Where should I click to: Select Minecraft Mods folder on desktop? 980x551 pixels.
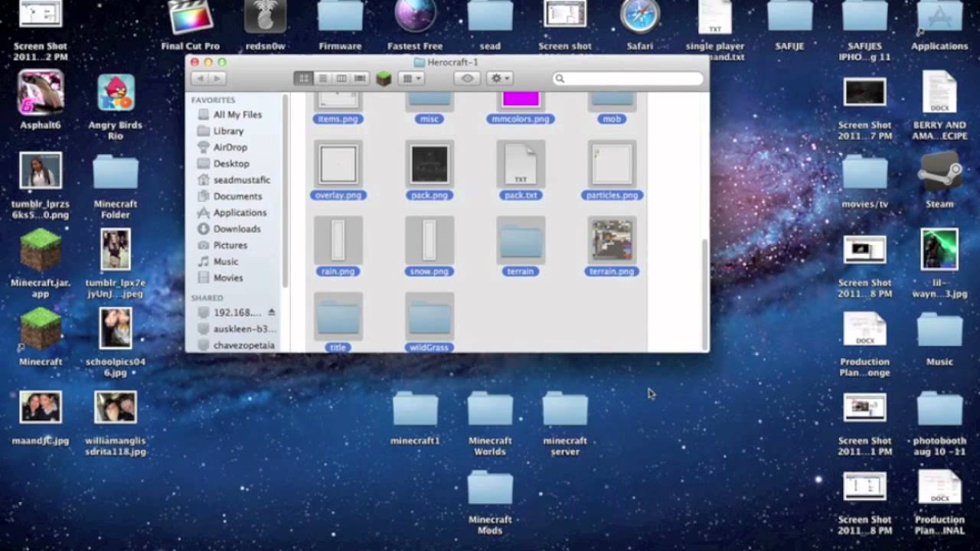[x=490, y=488]
